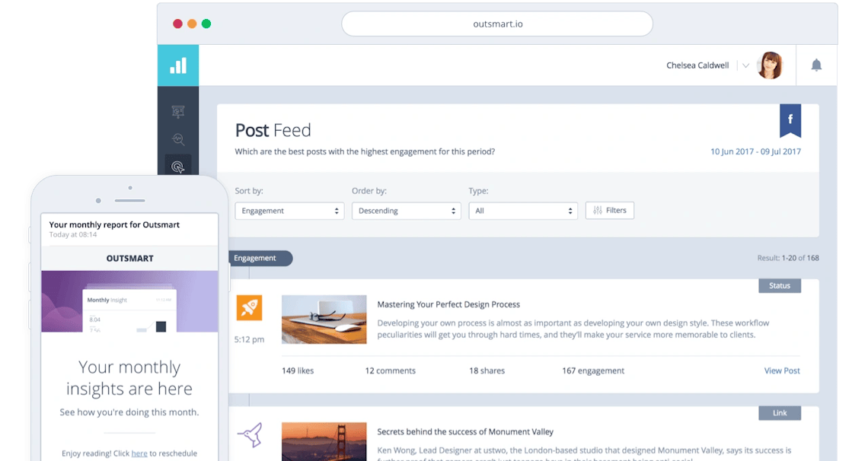The image size is (868, 461).
Task: Select the Status tag on the first post
Action: click(x=779, y=285)
